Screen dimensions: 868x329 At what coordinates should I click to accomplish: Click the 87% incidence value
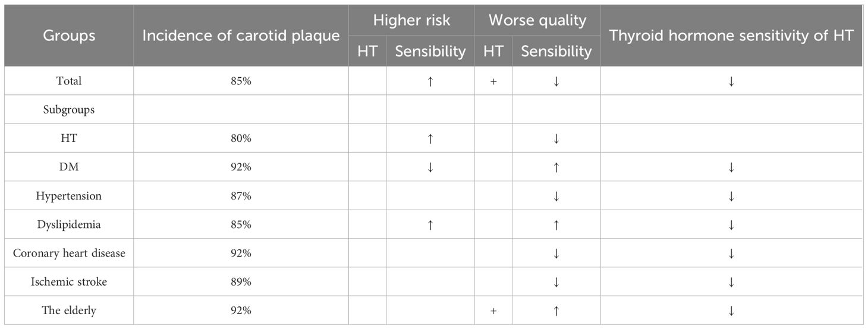point(241,196)
